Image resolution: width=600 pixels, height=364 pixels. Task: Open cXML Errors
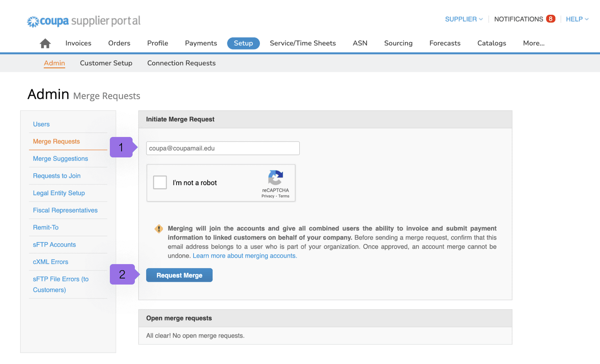51,262
